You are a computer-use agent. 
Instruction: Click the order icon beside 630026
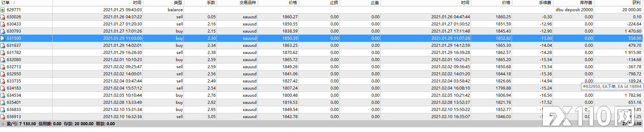click(3, 17)
